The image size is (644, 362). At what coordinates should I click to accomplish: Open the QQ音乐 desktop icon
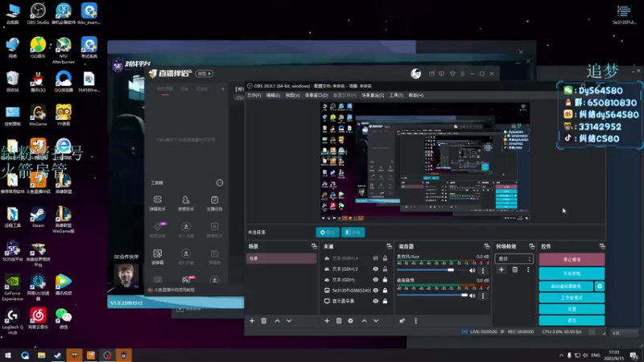pyautogui.click(x=38, y=47)
